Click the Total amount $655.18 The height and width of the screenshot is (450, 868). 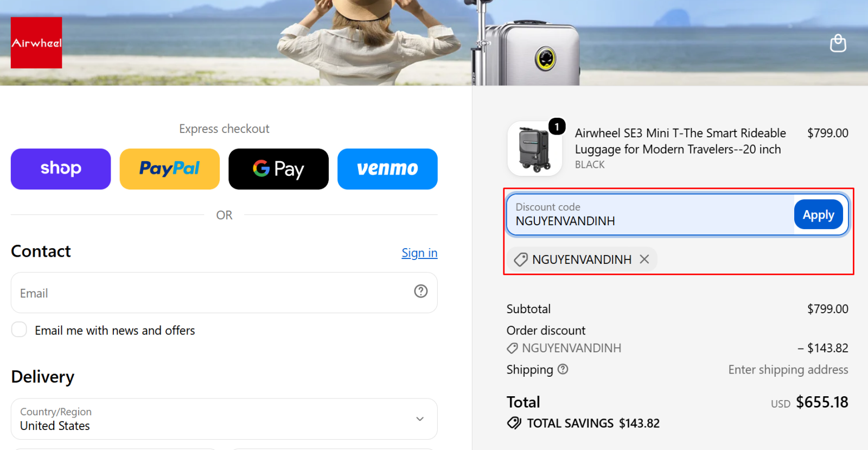coord(822,402)
